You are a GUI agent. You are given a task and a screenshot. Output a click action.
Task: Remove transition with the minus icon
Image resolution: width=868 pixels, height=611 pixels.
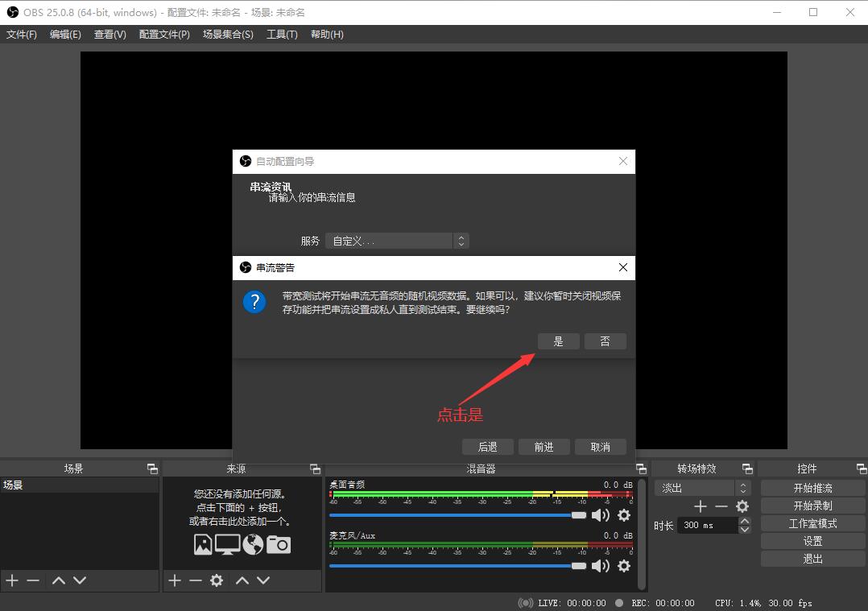tap(721, 506)
